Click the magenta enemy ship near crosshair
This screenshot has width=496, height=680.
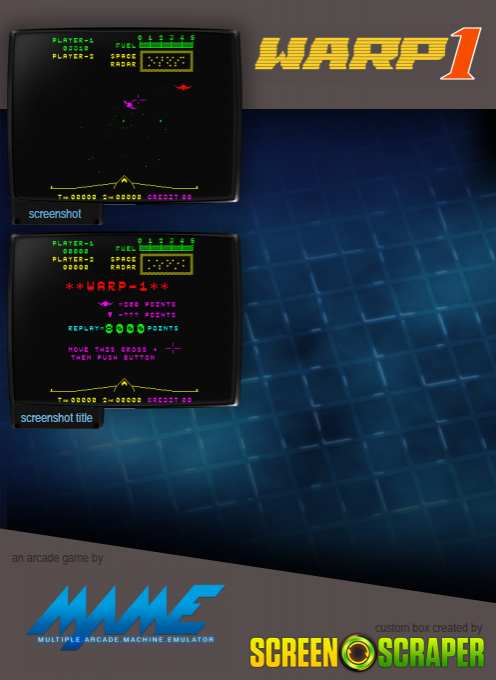coord(130,104)
